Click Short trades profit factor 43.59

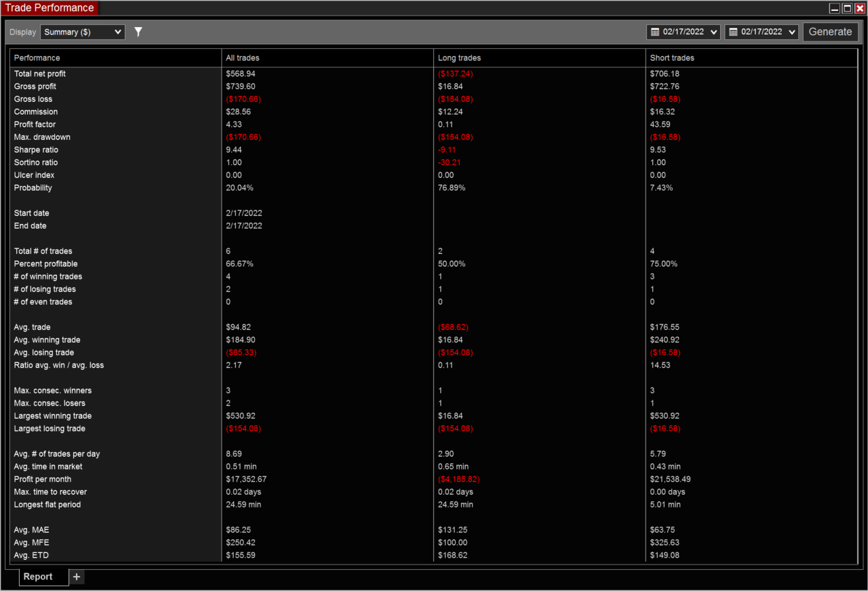click(x=659, y=124)
